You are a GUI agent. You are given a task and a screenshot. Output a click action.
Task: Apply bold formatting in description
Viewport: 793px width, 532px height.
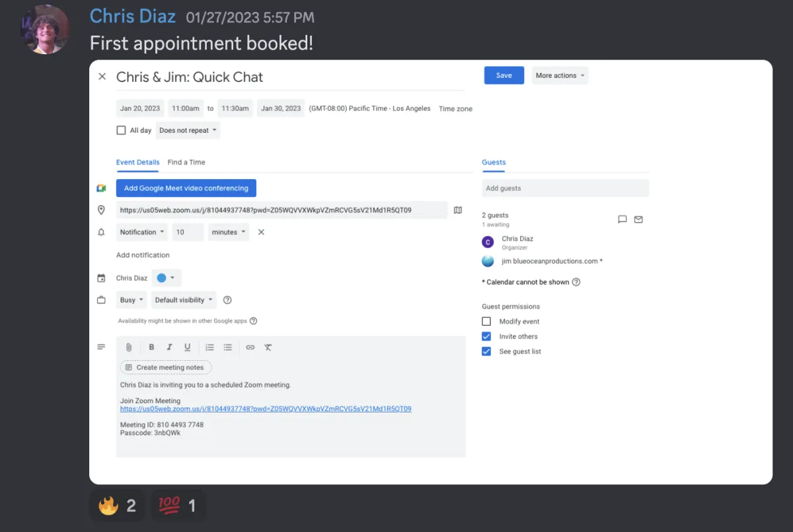pos(151,347)
